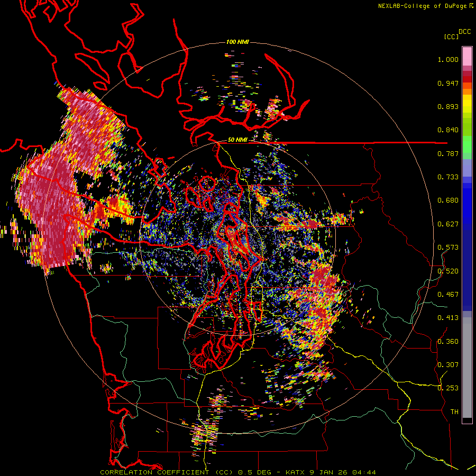Click the DCC product label
The image size is (476, 476).
coord(464,32)
